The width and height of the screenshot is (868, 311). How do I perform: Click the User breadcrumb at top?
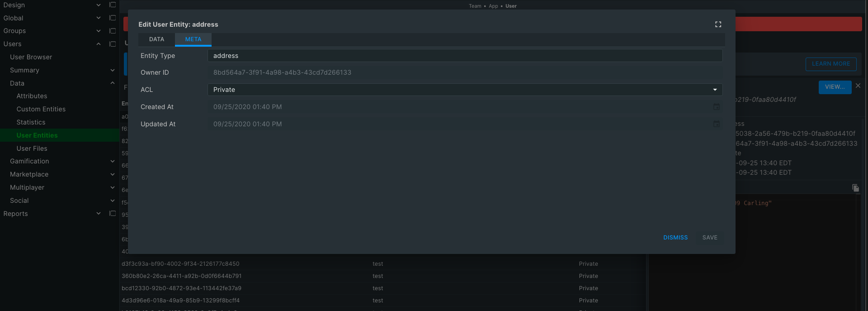[x=511, y=6]
